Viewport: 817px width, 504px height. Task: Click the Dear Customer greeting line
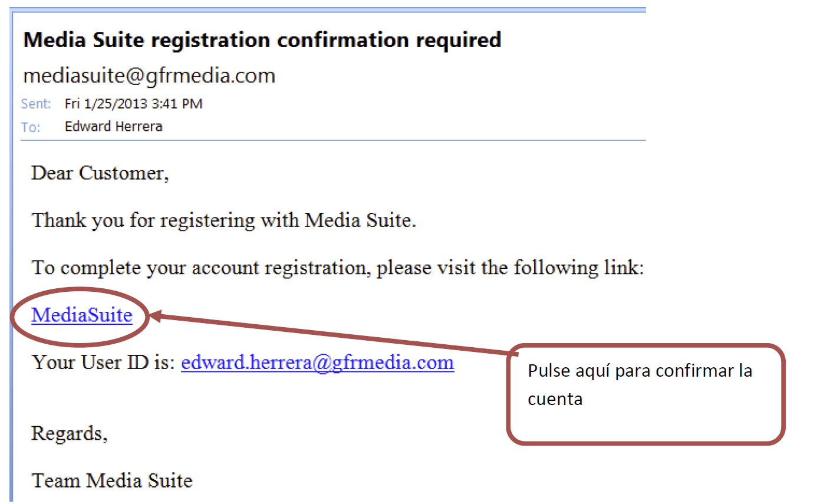pos(100,173)
